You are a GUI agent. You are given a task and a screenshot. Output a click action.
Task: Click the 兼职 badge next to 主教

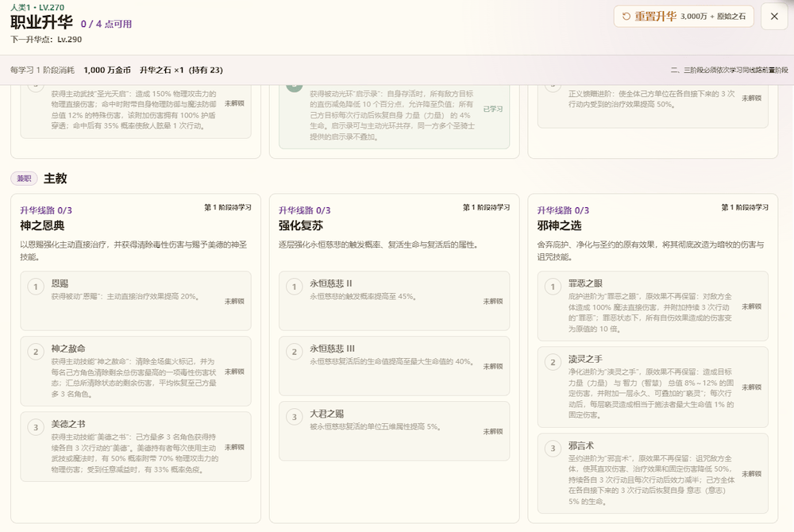(24, 178)
